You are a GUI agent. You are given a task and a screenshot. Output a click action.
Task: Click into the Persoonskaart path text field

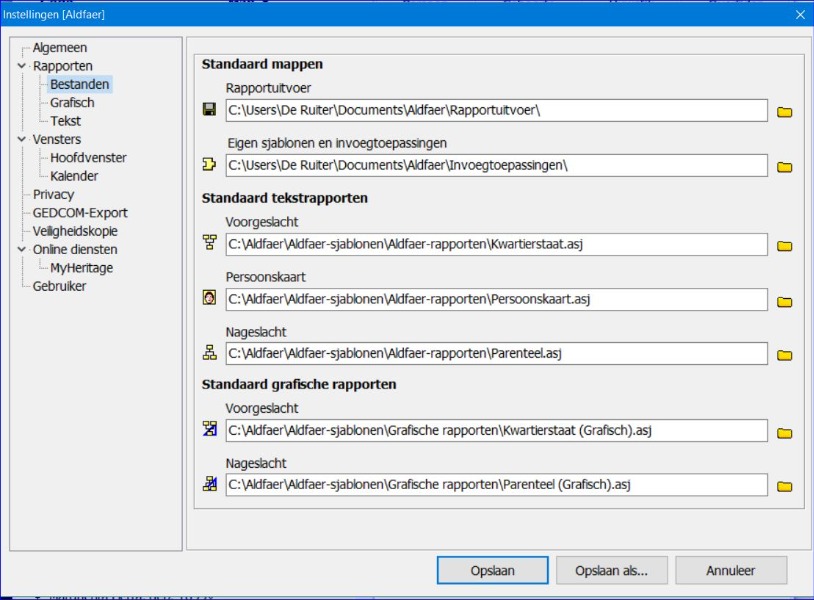click(x=496, y=299)
